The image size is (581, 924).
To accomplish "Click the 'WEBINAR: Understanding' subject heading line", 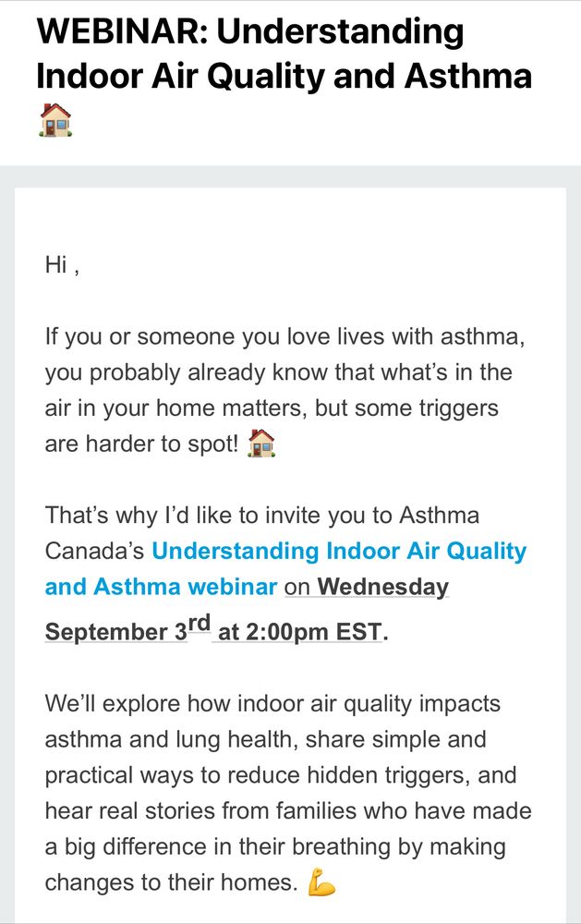I will coord(249,31).
